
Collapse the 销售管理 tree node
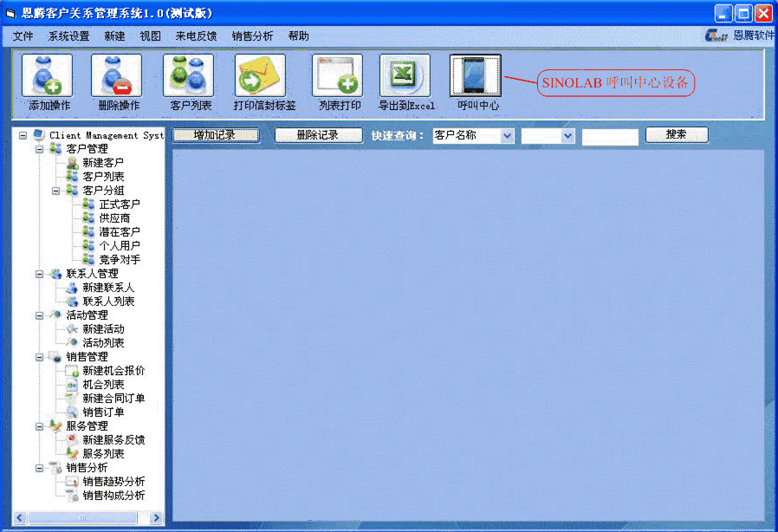coord(39,357)
